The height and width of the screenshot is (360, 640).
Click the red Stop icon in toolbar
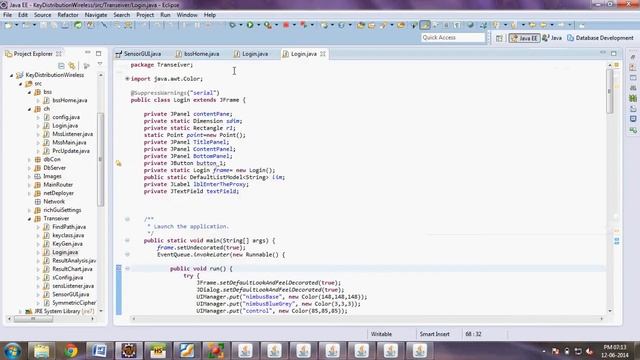click(286, 25)
